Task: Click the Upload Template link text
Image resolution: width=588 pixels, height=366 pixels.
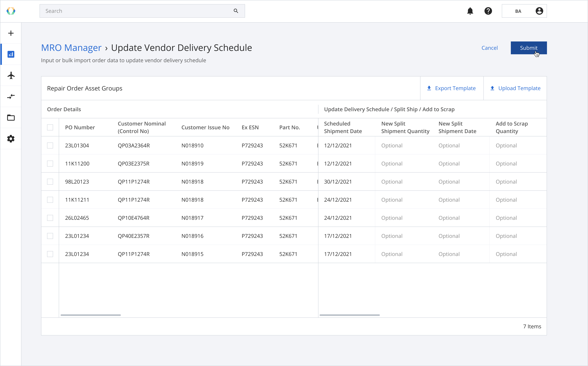Action: [519, 88]
